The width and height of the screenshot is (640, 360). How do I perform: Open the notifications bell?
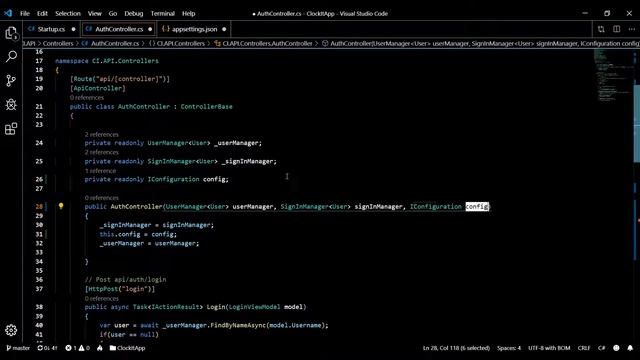[x=630, y=348]
